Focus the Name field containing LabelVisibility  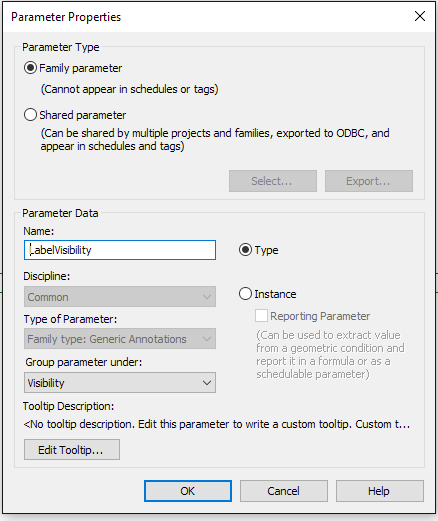click(120, 250)
